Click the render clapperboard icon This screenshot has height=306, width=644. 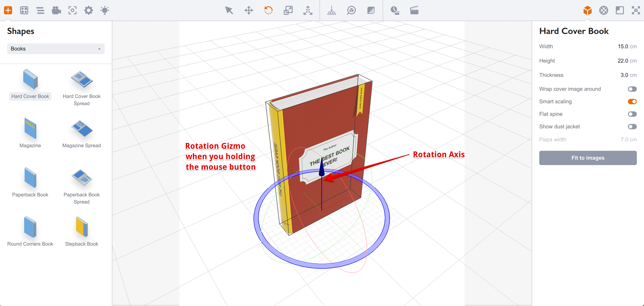click(x=414, y=10)
